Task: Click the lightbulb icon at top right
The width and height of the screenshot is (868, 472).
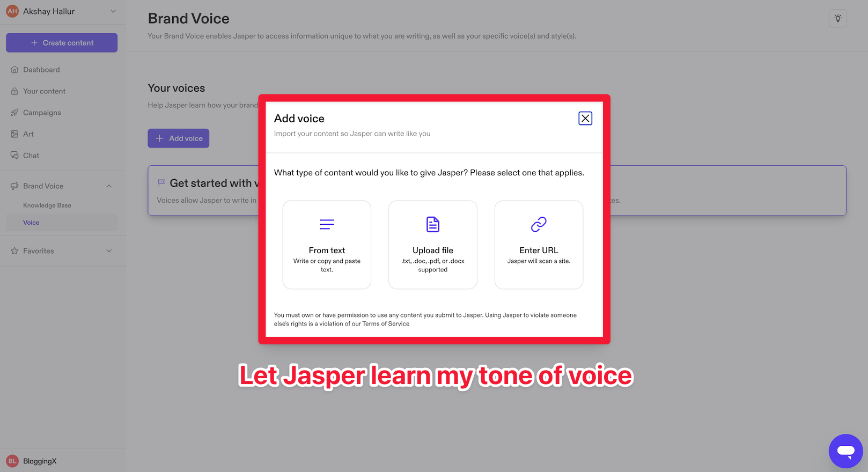Action: pyautogui.click(x=837, y=18)
